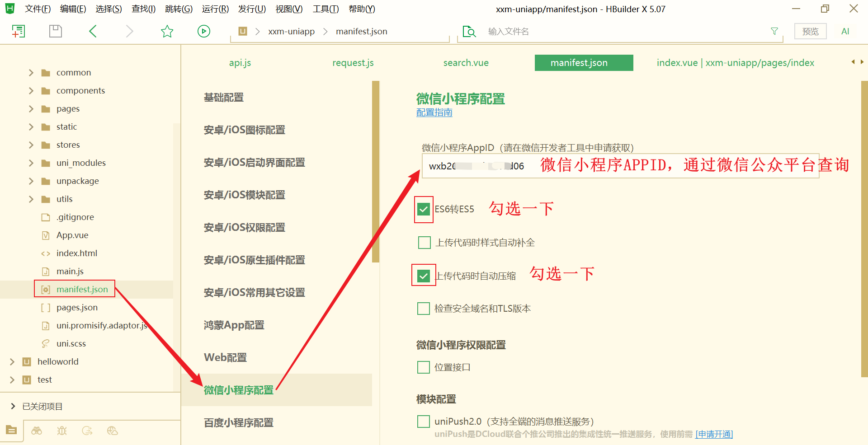
Task: Open the 发行(U) menu
Action: 252,9
